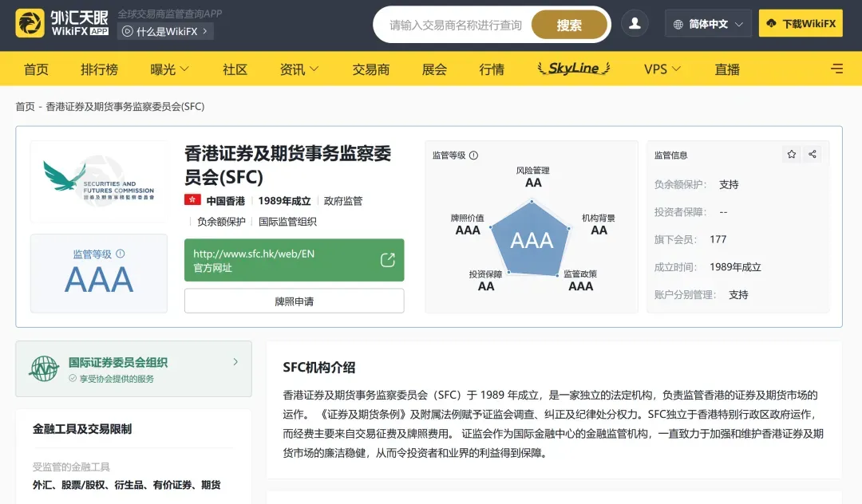Click 牌照价值 AAA rating label
862x504 pixels.
click(467, 225)
